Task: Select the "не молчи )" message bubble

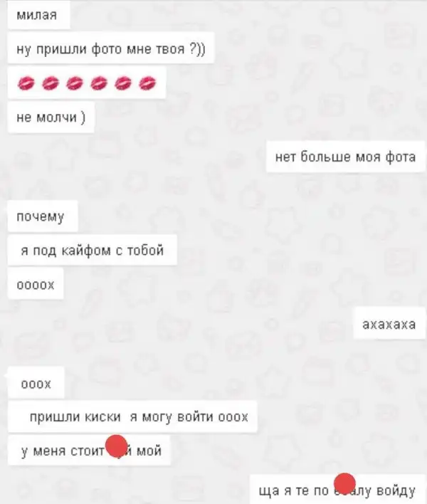Action: click(51, 117)
